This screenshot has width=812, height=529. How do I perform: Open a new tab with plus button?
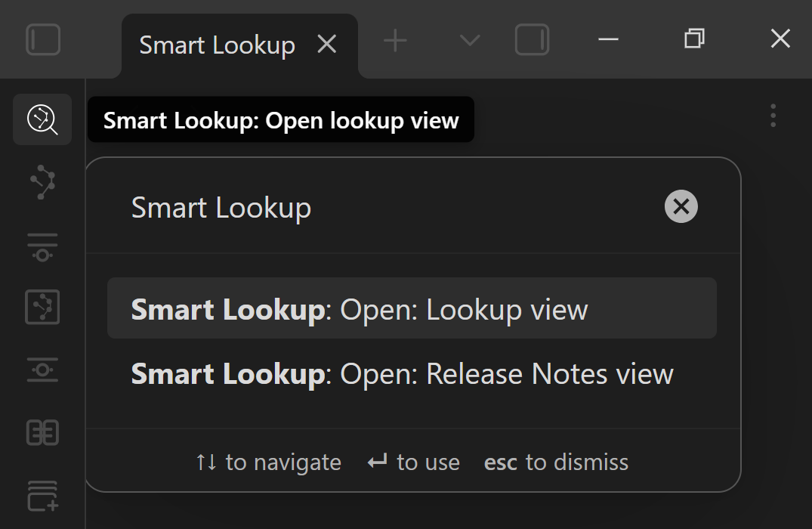tap(395, 40)
